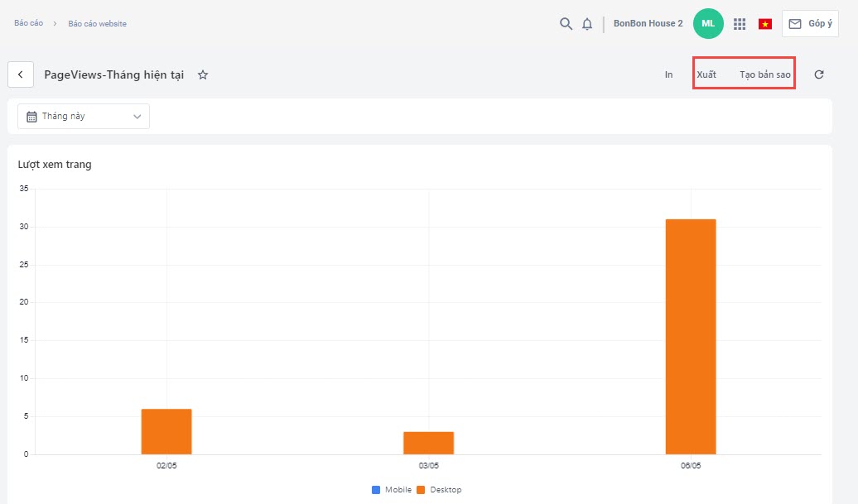
Task: Click the calendar icon in date filter
Action: [32, 117]
